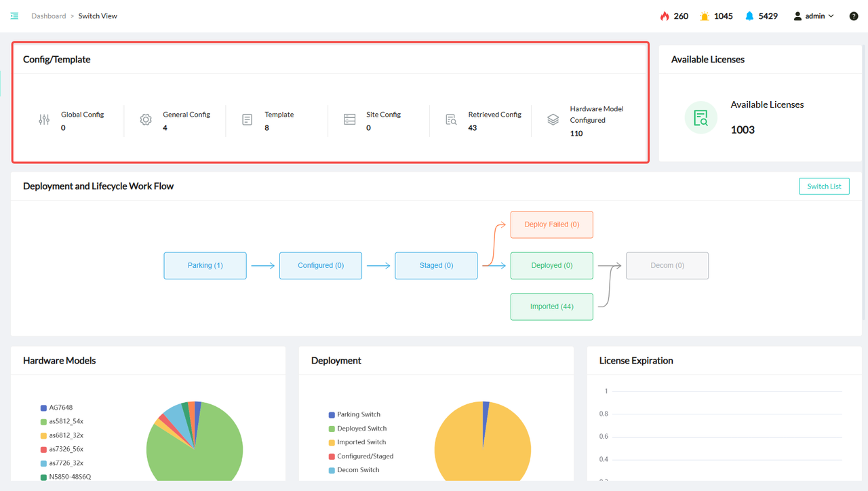Screen dimensions: 868x491
Task: Expand the admin user dropdown
Action: click(814, 16)
